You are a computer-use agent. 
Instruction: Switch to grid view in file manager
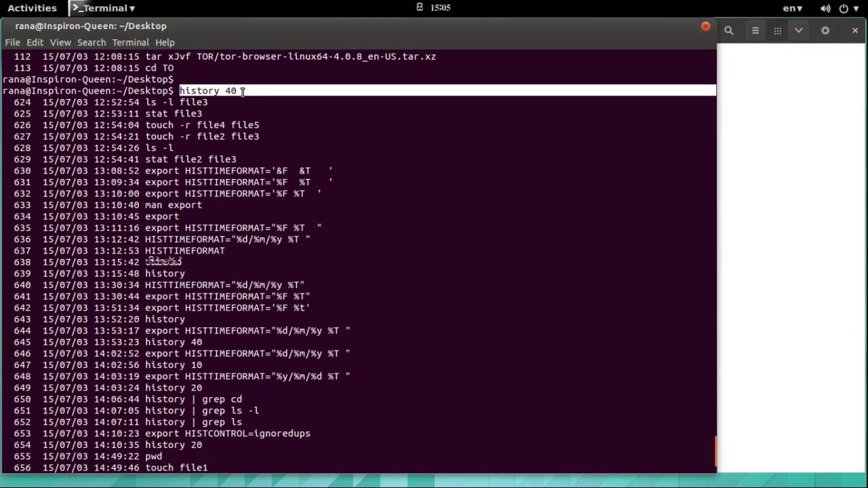[x=778, y=30]
